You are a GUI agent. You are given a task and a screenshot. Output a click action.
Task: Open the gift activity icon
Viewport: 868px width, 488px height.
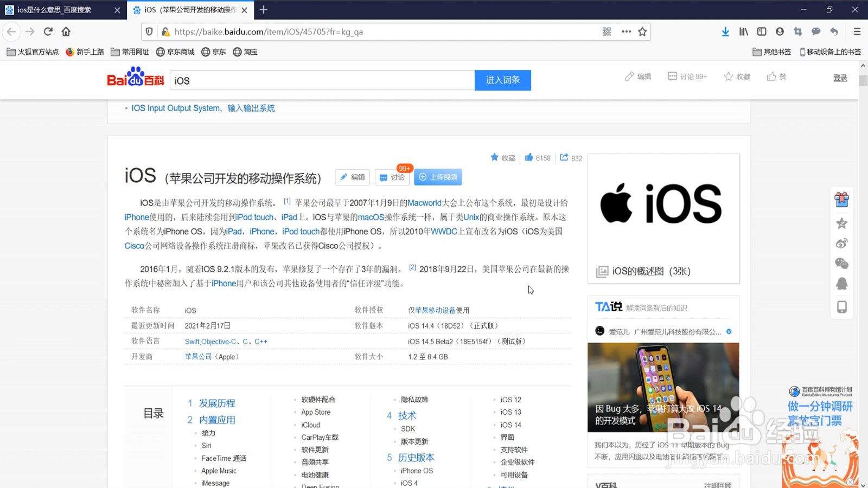841,200
